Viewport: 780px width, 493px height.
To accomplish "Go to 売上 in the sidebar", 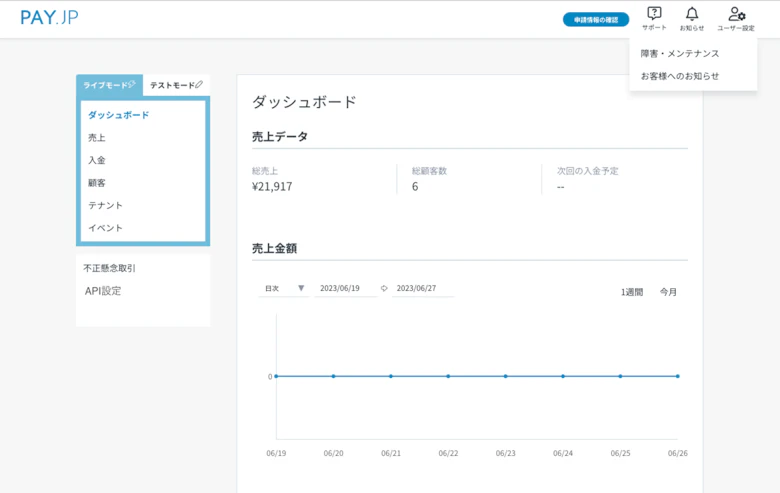I will (x=97, y=138).
